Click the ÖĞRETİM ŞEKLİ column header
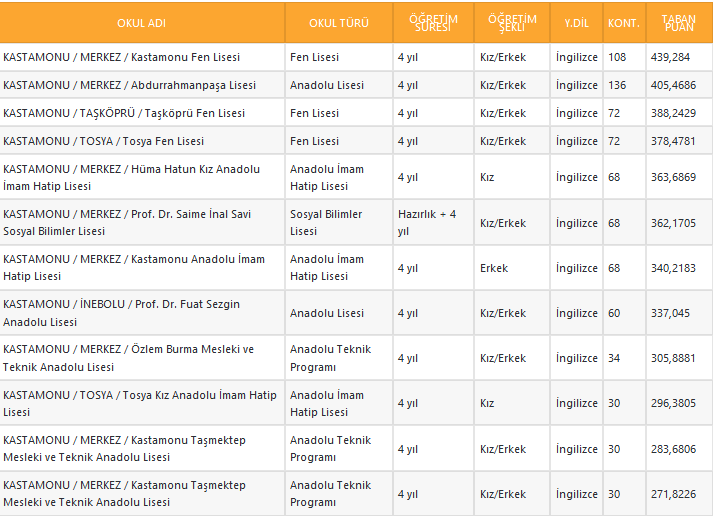This screenshot has width=713, height=518. coord(511,24)
